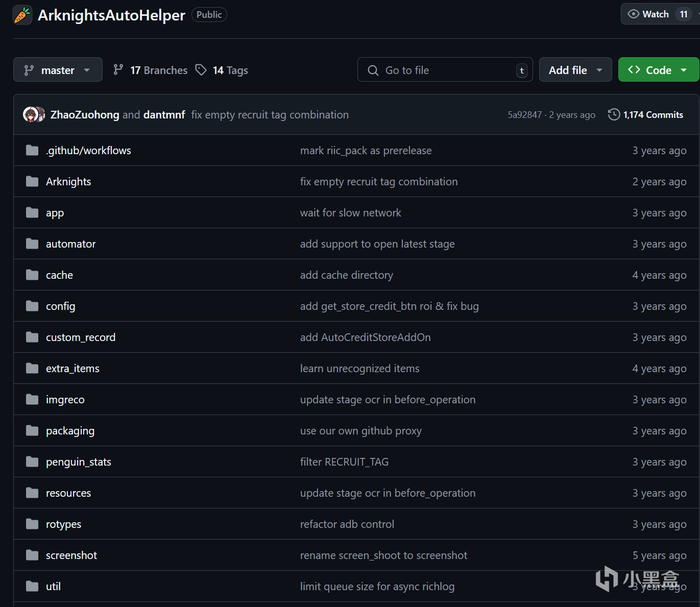Open commit 'refactor adb control'

[347, 524]
